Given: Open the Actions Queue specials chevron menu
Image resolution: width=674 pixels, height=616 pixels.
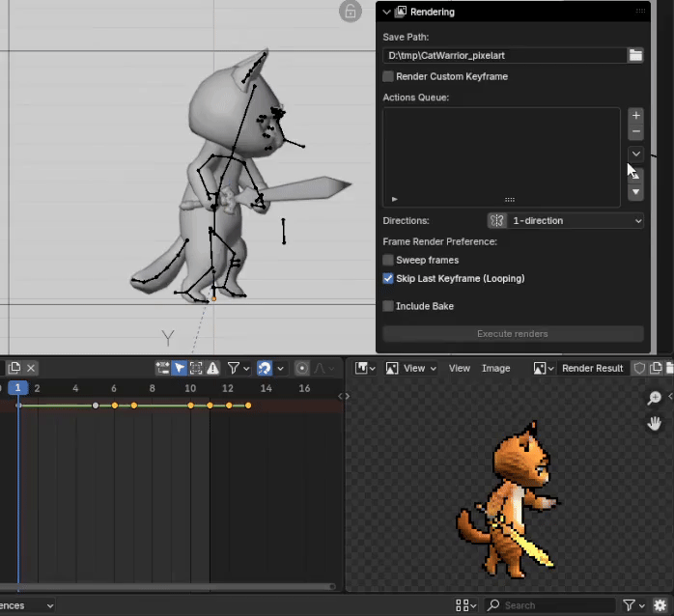Looking at the screenshot, I should [x=635, y=154].
